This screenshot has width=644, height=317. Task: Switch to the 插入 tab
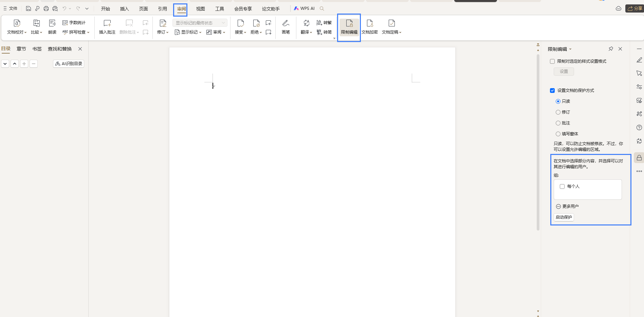(125, 9)
